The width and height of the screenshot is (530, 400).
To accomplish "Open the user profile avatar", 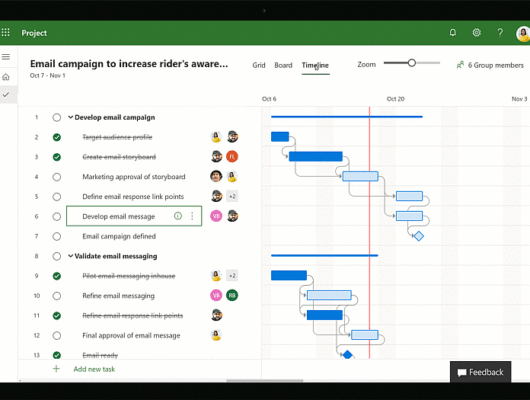I will pyautogui.click(x=523, y=33).
